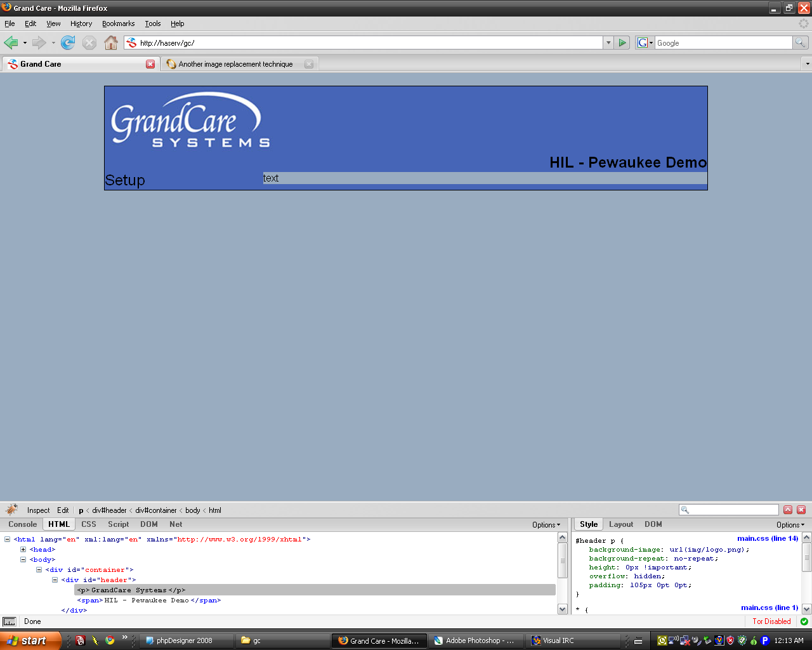
Task: Go back with the green Back arrow
Action: (x=11, y=43)
